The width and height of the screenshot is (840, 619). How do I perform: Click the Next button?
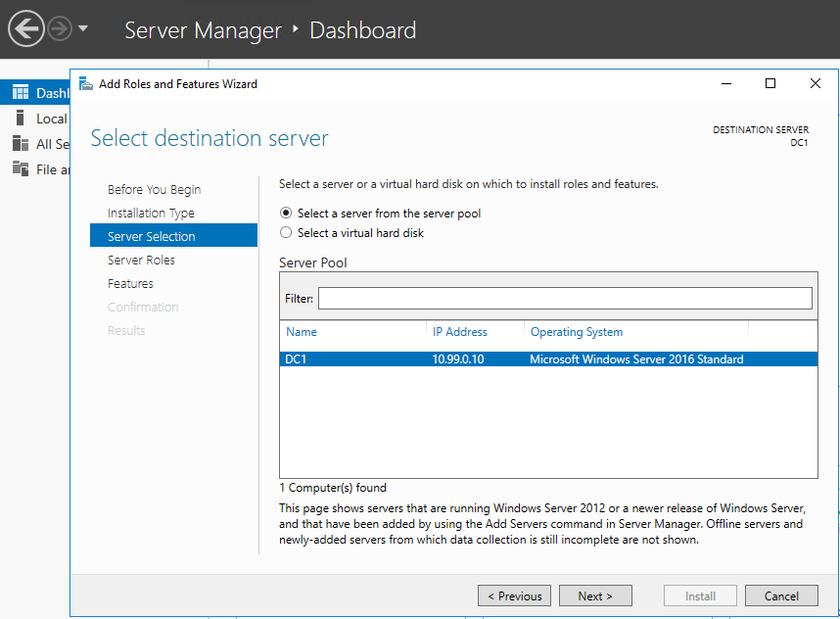(x=594, y=595)
